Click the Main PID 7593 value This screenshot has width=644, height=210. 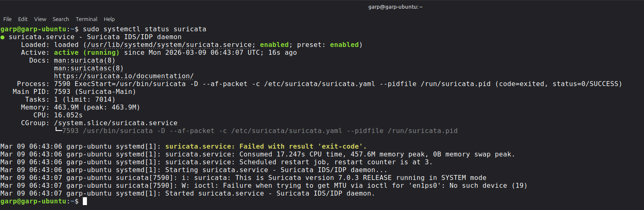coord(62,91)
